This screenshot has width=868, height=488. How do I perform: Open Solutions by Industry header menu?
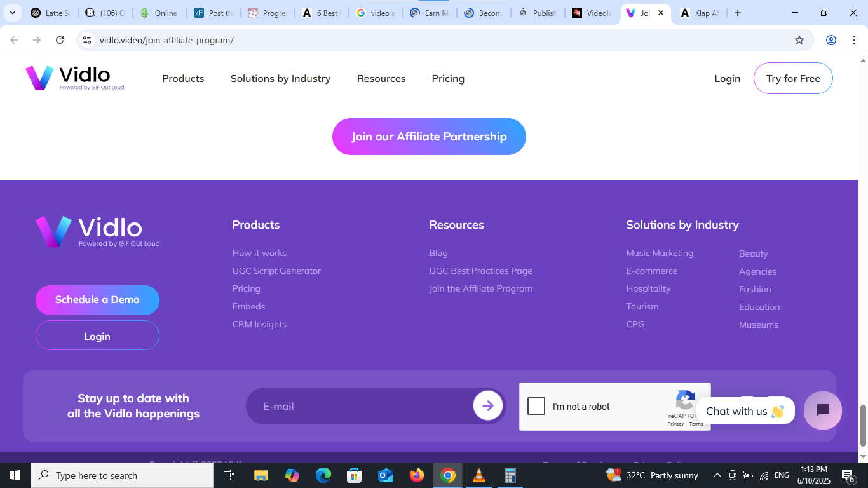tap(280, 78)
